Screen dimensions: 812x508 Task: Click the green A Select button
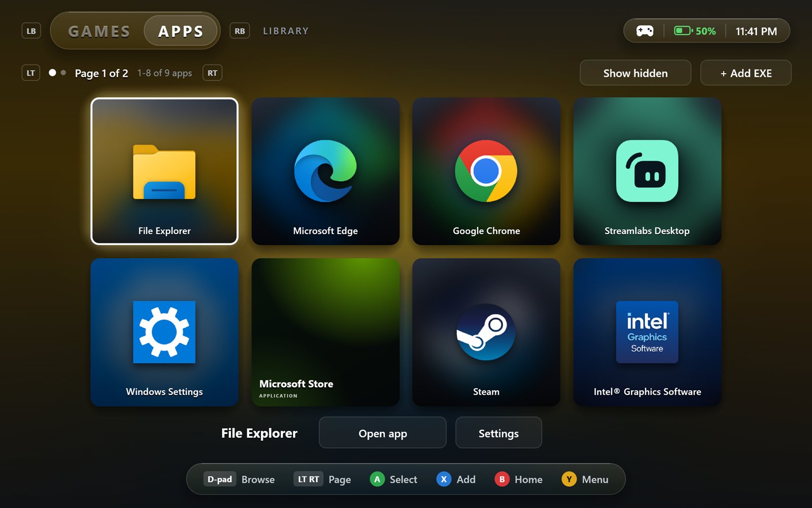pyautogui.click(x=393, y=479)
